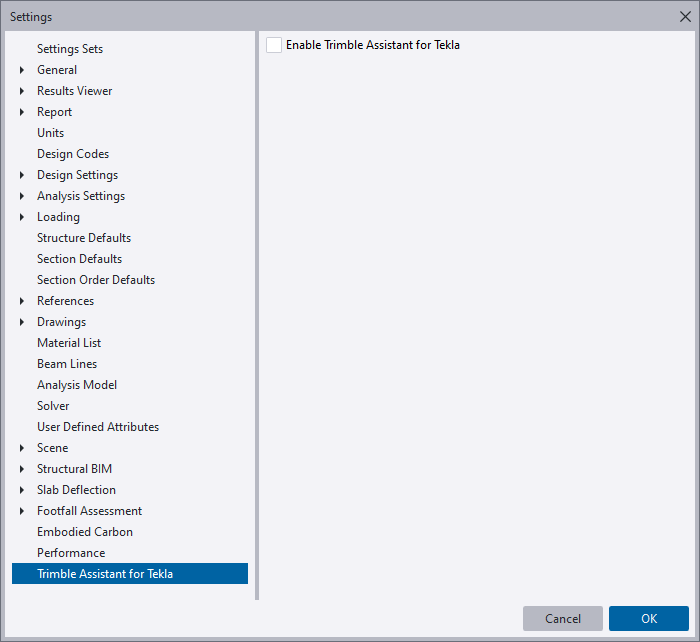Select the References category
Viewport: 700px width, 642px height.
[x=66, y=301]
